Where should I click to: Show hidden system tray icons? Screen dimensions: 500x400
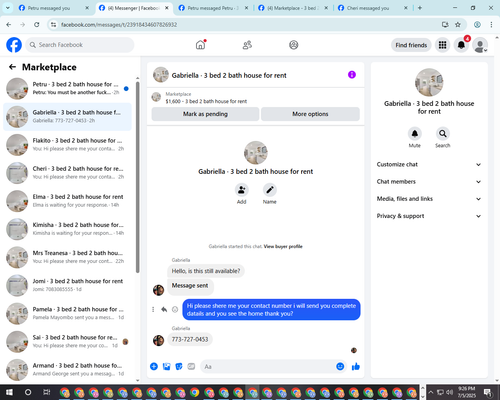point(430,392)
